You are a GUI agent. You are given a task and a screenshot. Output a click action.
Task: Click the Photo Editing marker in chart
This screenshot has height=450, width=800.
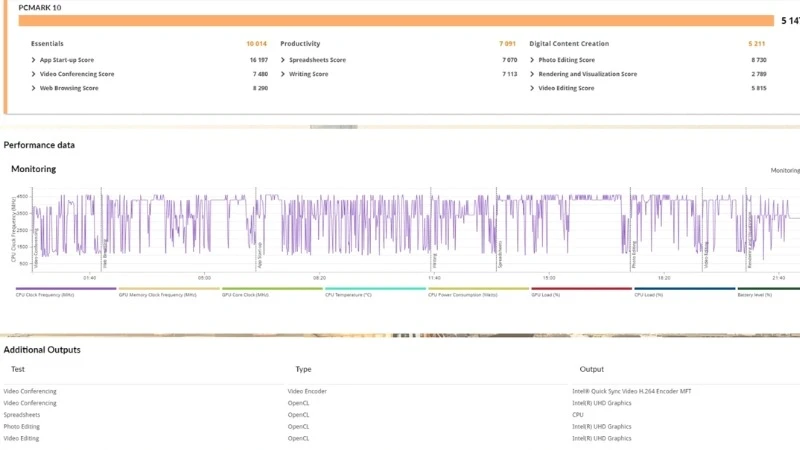[x=634, y=255]
